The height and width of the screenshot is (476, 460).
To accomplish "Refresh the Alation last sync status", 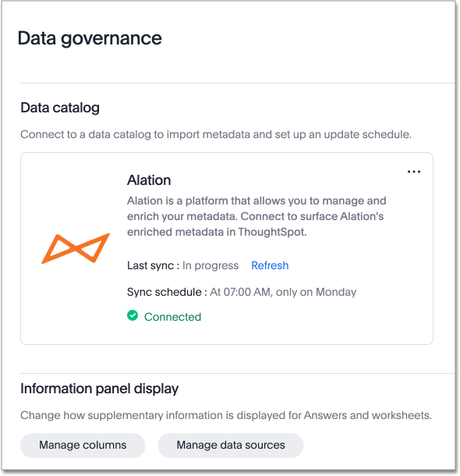I will click(x=270, y=265).
